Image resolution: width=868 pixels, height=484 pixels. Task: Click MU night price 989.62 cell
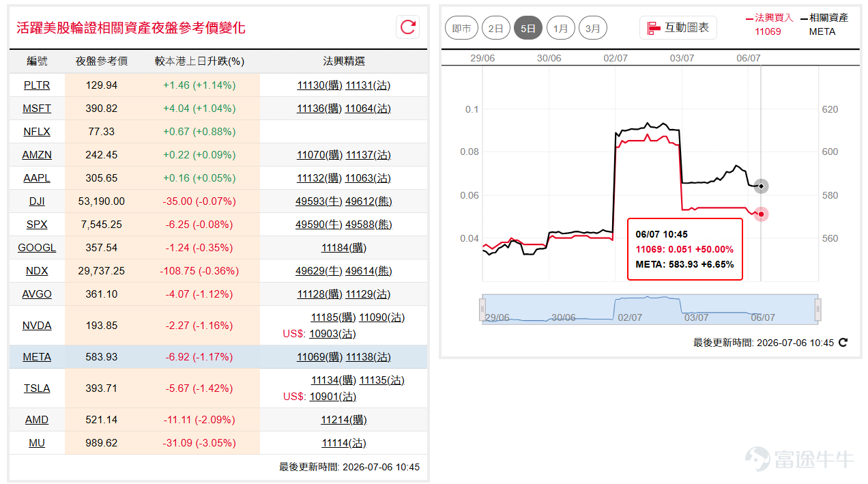[102, 443]
